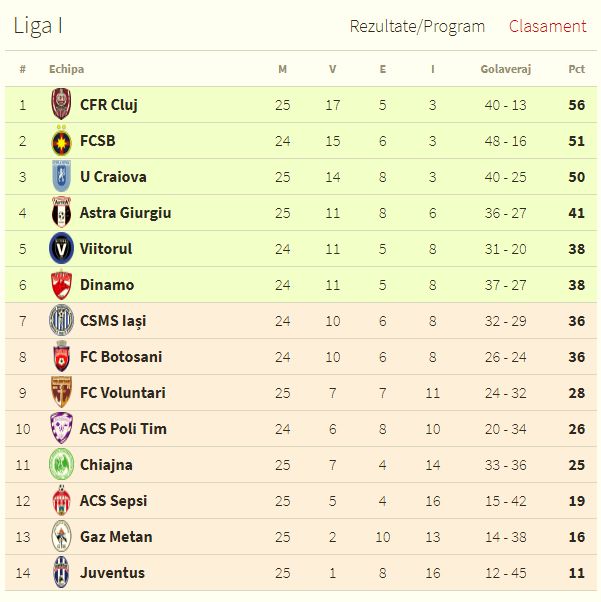Select the FC Botosani crest icon
Screen dimensions: 601x602
pyautogui.click(x=61, y=357)
